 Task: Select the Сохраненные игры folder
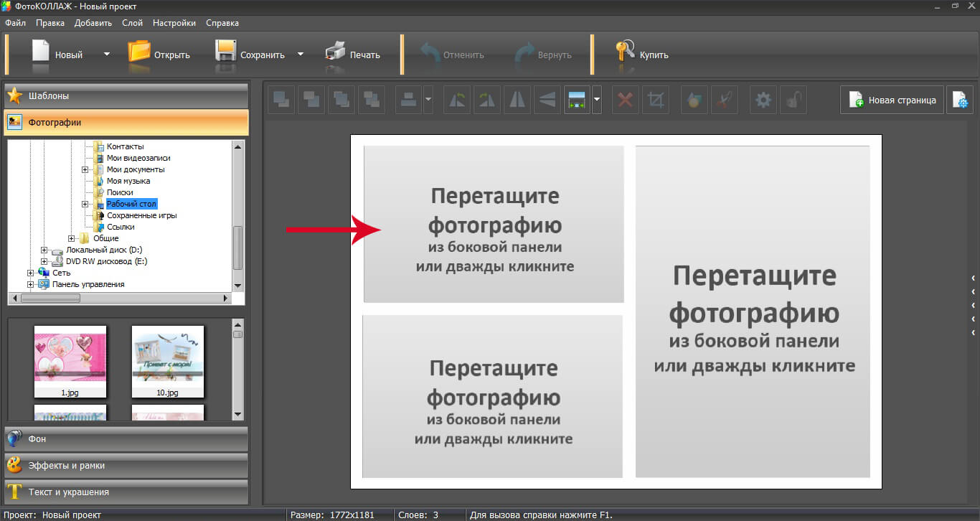[142, 215]
